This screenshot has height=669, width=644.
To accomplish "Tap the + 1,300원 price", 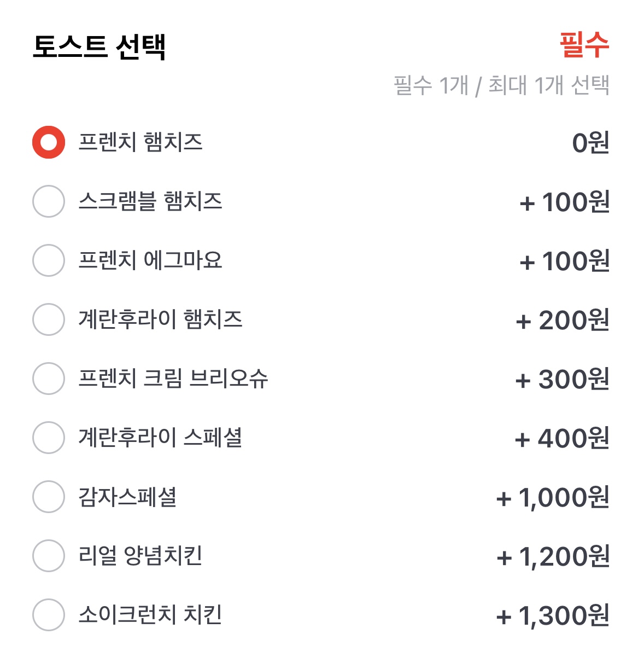I will point(553,616).
